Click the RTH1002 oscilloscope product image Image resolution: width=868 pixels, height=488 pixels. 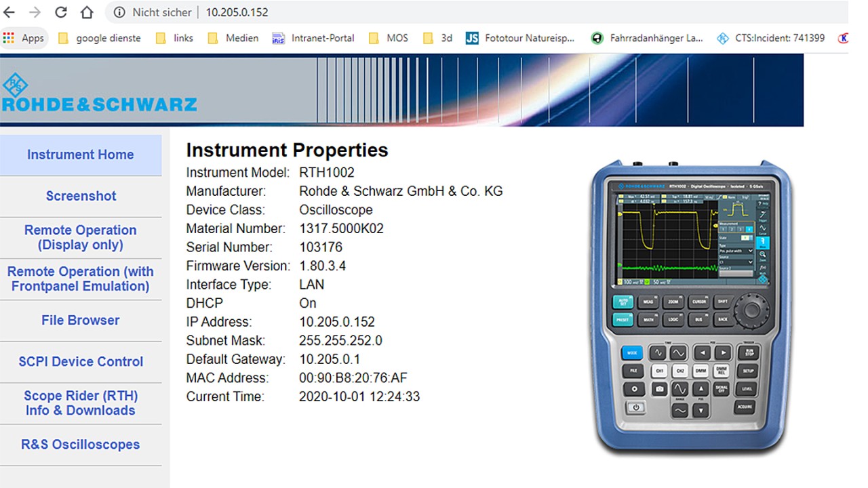690,308
